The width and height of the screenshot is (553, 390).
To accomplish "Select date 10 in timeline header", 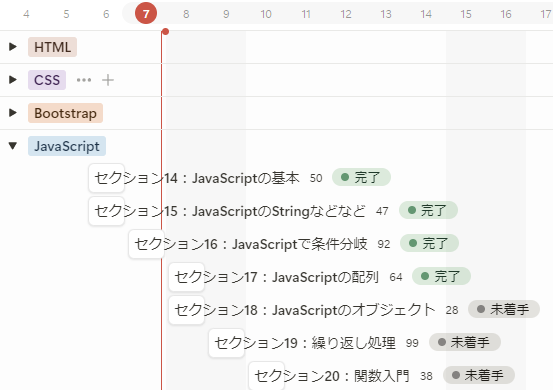I will pos(266,14).
